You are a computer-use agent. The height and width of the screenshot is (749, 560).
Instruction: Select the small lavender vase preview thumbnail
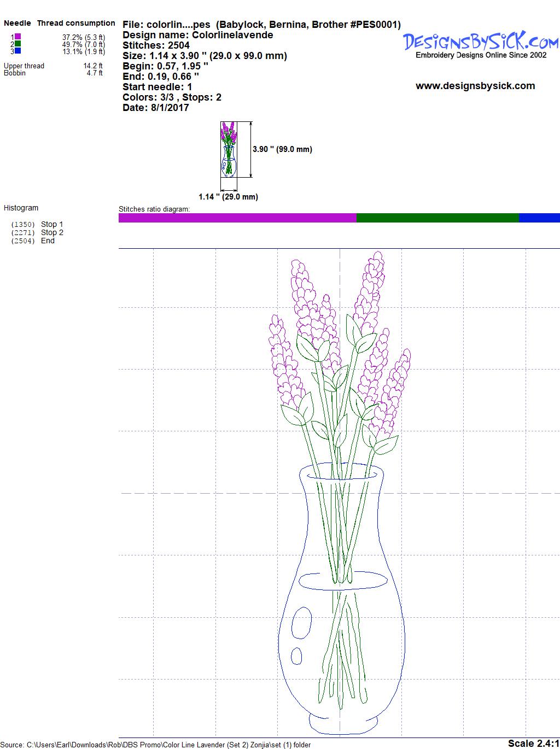tap(229, 149)
